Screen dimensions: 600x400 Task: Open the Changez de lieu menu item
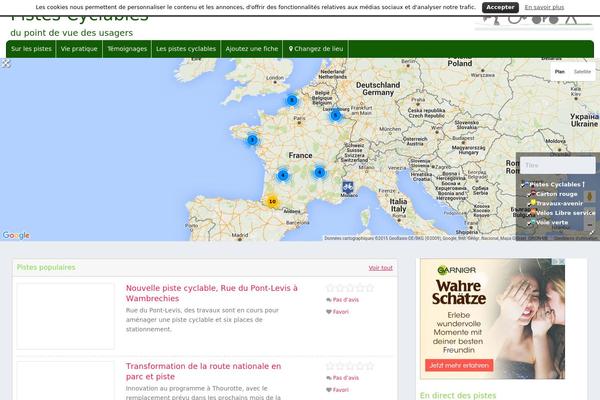pos(316,49)
